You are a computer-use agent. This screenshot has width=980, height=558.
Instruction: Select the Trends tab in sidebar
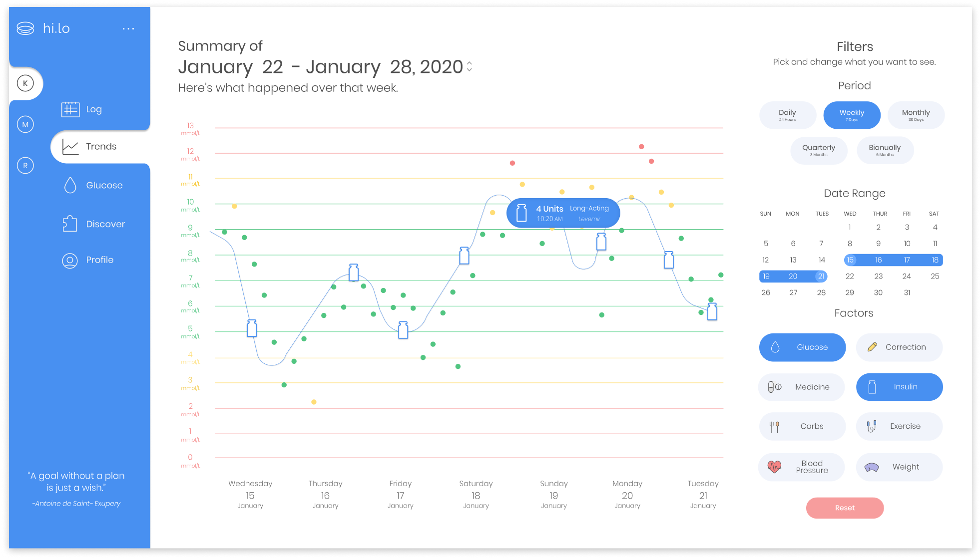click(100, 147)
